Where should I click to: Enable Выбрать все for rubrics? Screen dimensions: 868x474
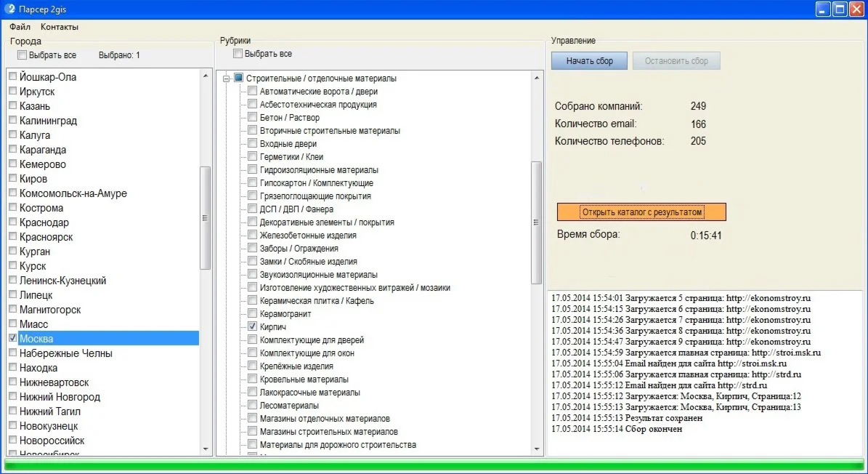click(238, 54)
